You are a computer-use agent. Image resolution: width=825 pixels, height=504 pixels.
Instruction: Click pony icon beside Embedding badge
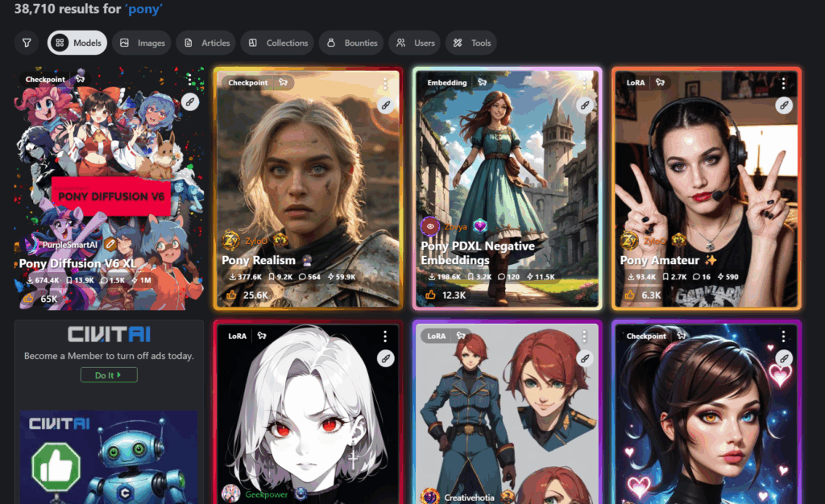coord(482,82)
